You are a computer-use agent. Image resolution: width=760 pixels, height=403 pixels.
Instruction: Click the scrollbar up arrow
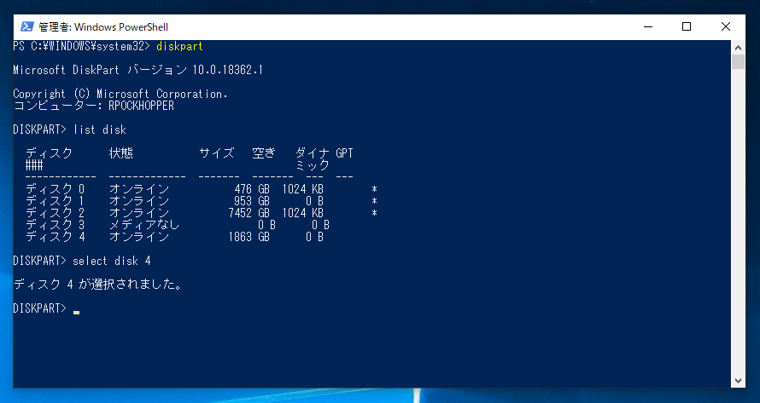click(738, 48)
